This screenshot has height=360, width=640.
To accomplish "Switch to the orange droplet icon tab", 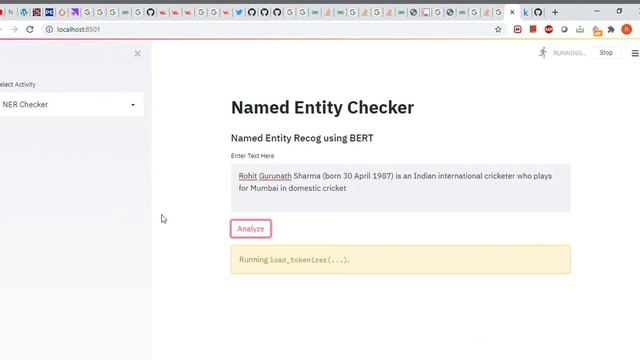I will (62, 12).
